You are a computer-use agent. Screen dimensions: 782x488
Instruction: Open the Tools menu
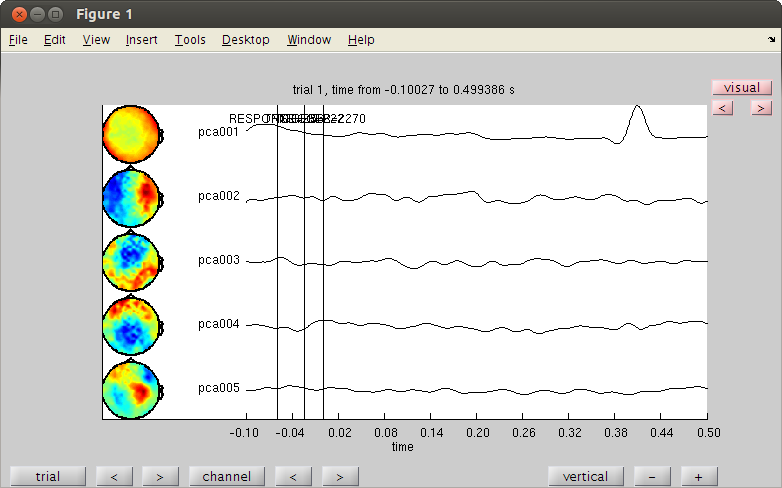[x=189, y=40]
